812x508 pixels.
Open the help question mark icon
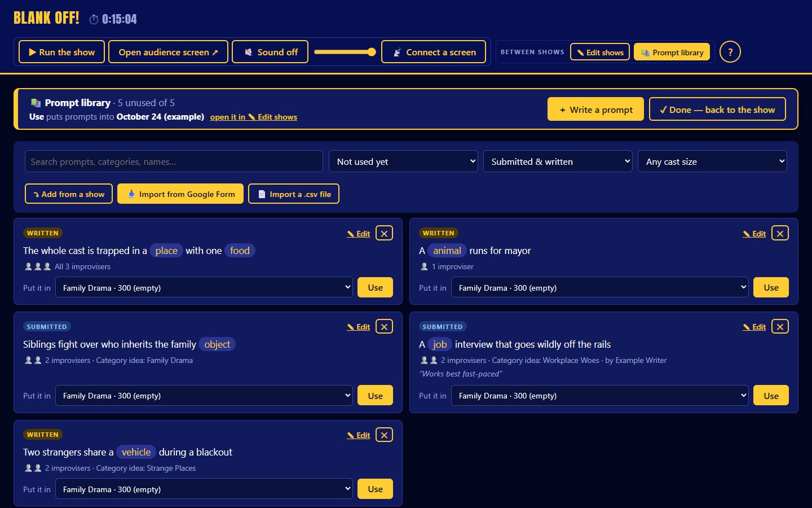(730, 52)
